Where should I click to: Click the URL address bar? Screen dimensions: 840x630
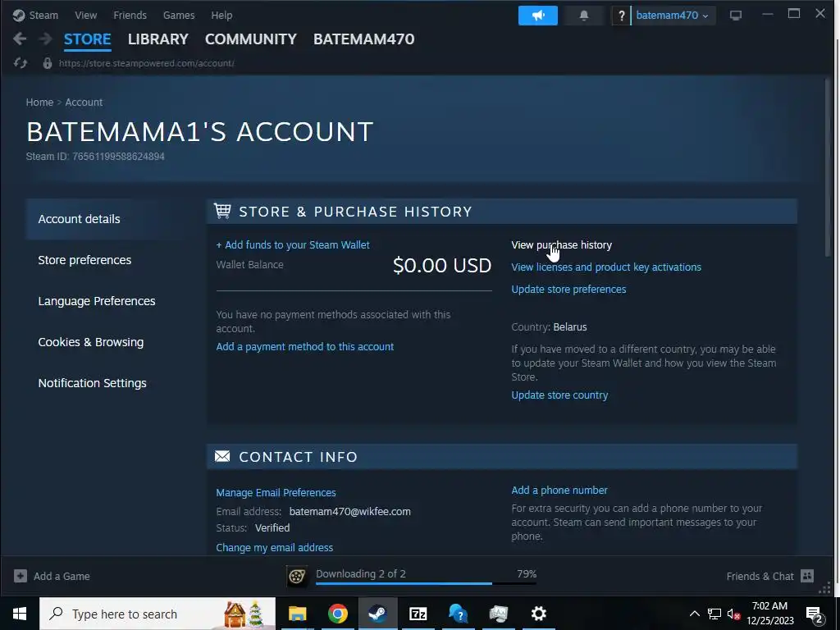pyautogui.click(x=146, y=63)
